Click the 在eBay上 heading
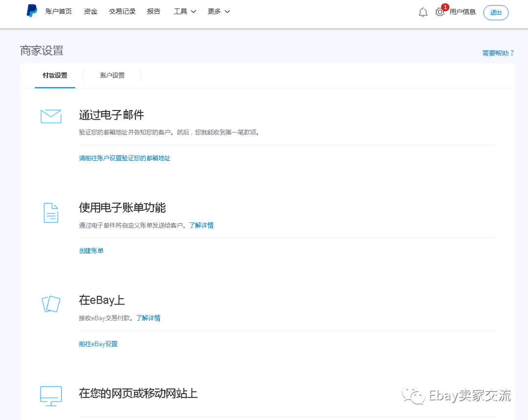Image resolution: width=528 pixels, height=420 pixels. click(x=102, y=300)
